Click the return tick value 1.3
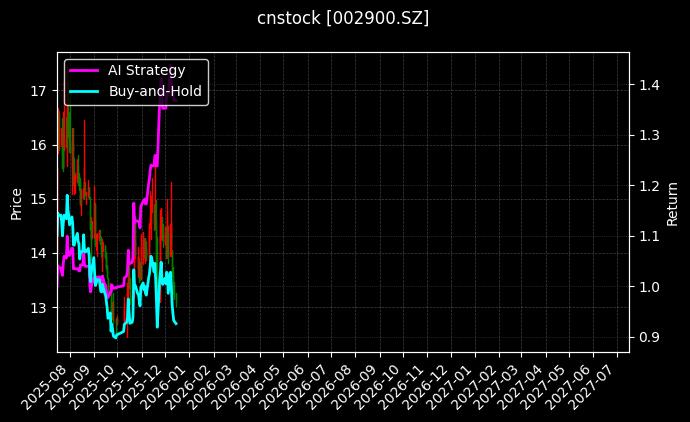 (x=649, y=135)
